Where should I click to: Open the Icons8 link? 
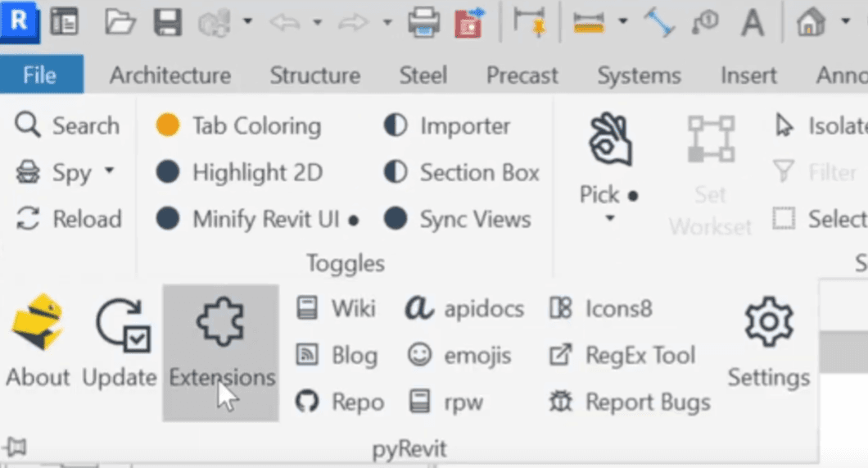coord(600,308)
